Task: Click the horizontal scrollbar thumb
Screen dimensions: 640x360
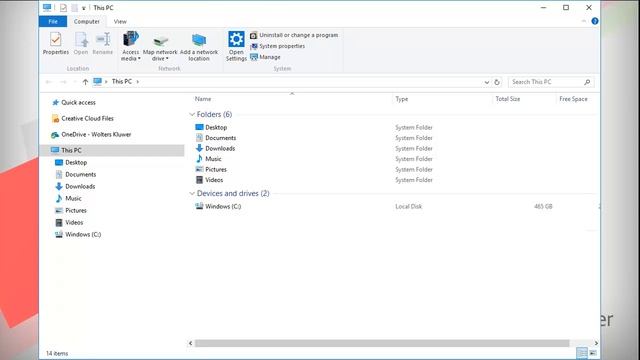Action: tap(382, 343)
